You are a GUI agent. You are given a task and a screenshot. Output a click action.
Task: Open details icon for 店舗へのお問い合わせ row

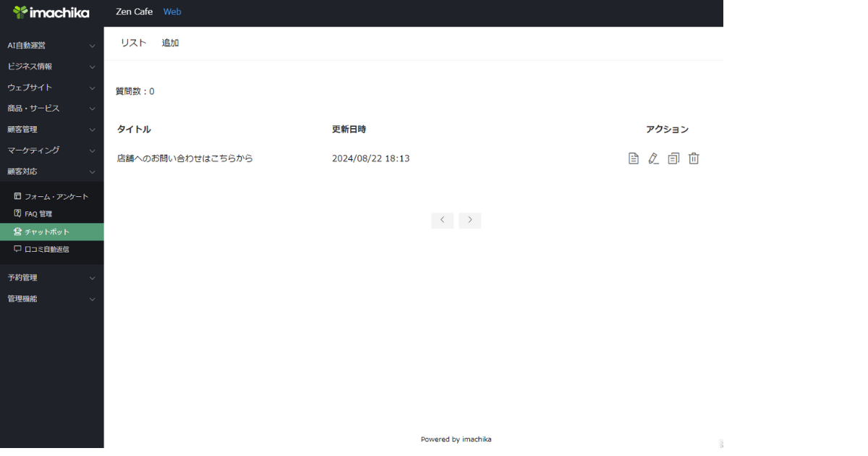click(x=634, y=159)
